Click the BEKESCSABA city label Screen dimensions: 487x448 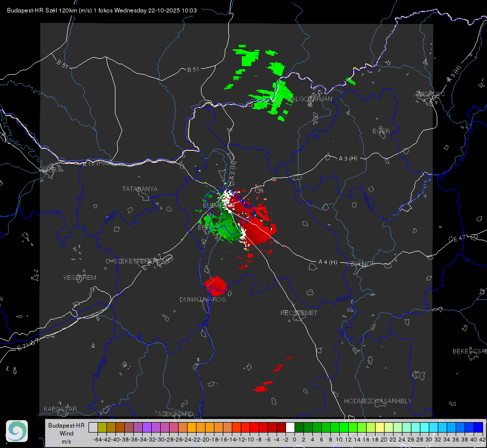tap(470, 351)
